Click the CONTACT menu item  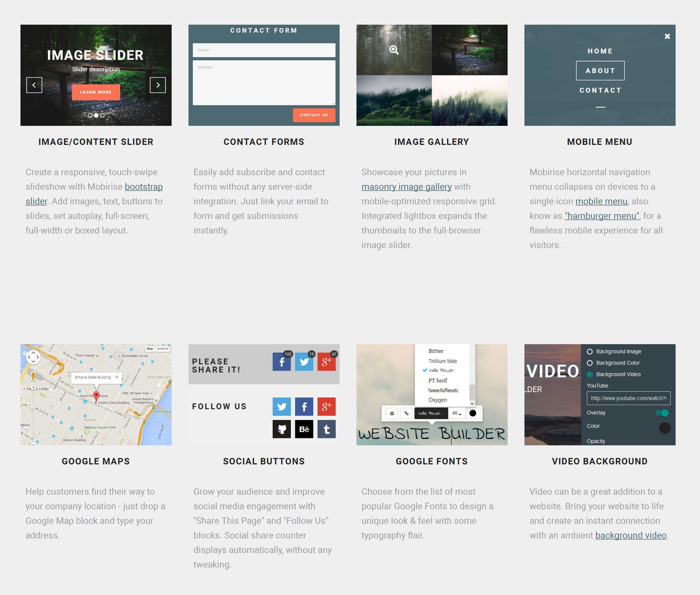click(x=600, y=90)
